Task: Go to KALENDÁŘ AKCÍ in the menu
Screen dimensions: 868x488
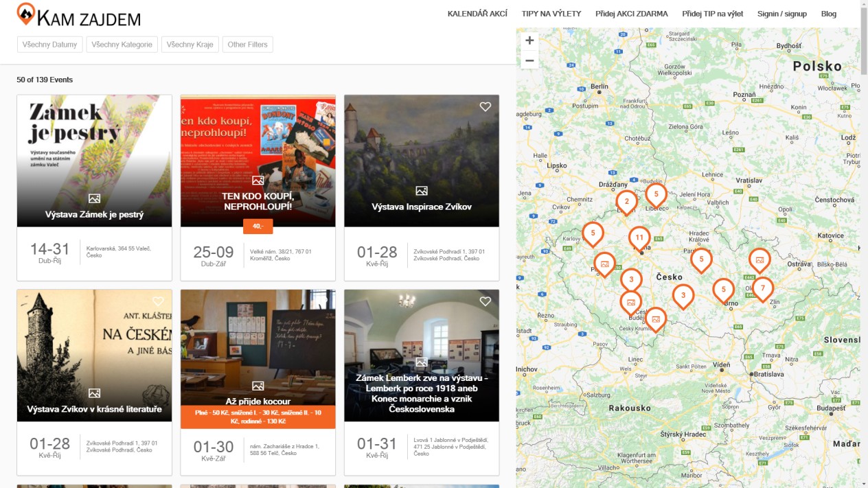Action: tap(477, 14)
